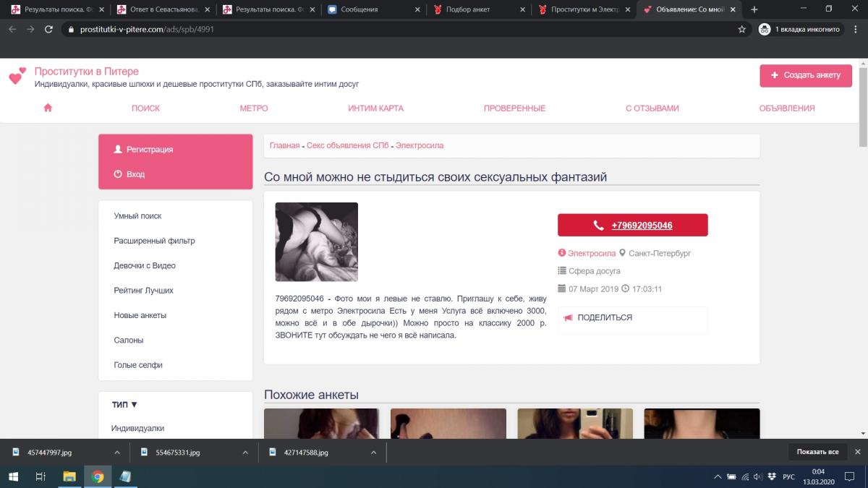Open the volume icon in system tray
Image resolution: width=868 pixels, height=488 pixels.
pos(757,476)
